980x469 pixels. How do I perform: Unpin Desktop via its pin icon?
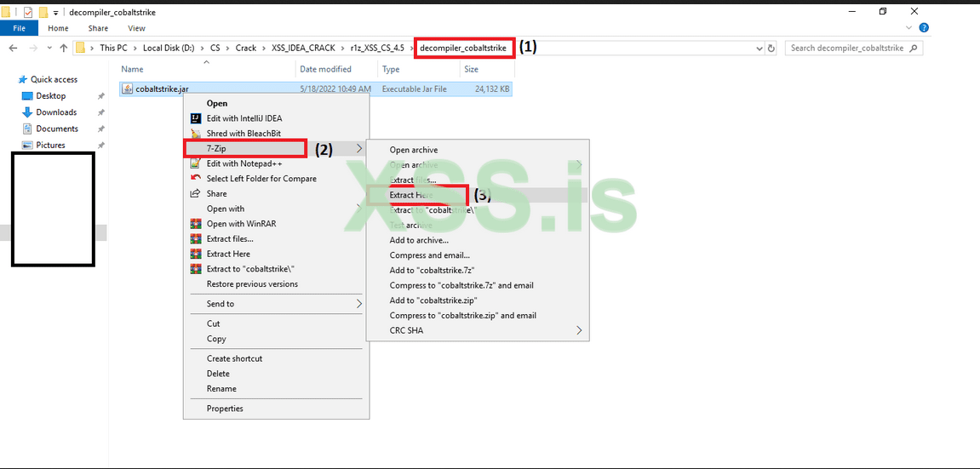[101, 96]
